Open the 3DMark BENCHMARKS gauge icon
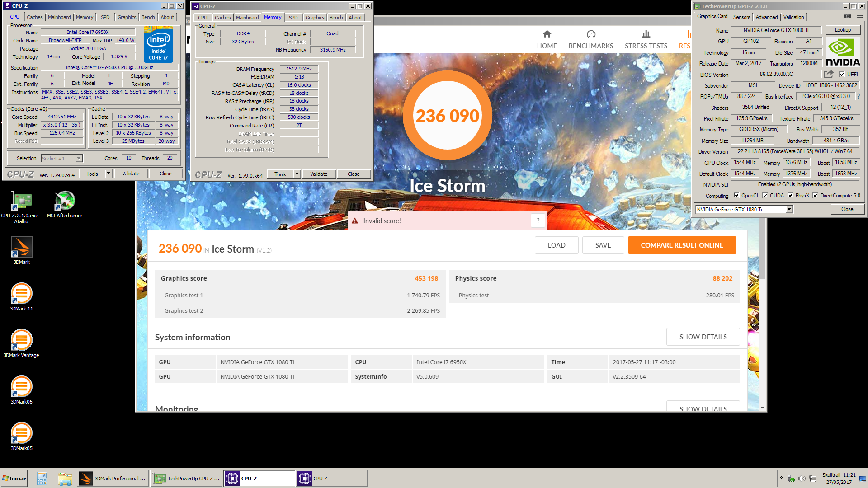Screen dimensions: 868x488 click(591, 34)
